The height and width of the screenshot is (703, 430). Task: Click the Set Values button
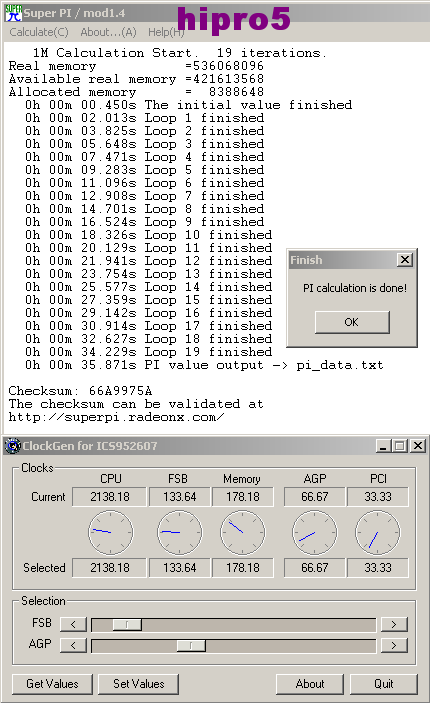coord(139,684)
